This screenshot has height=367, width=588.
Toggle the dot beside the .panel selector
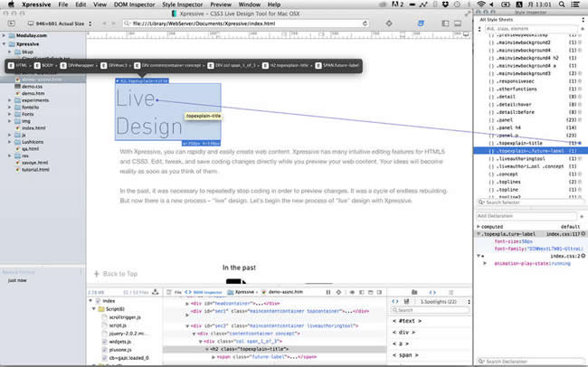(x=580, y=120)
